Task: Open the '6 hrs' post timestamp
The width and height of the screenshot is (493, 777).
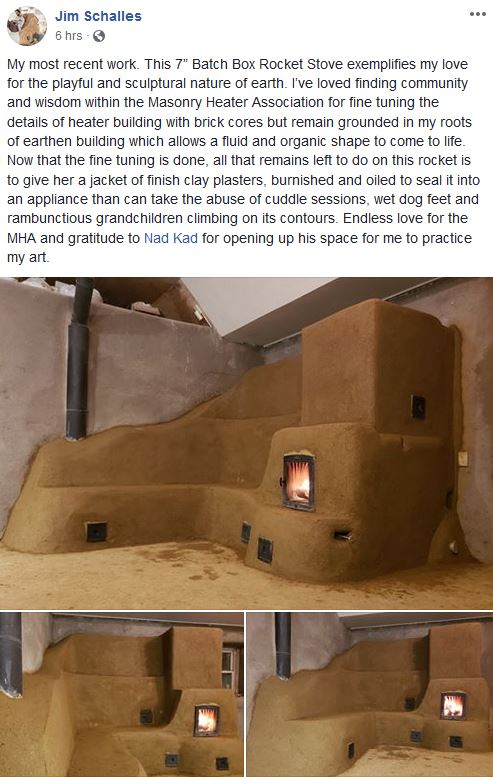Action: 68,36
